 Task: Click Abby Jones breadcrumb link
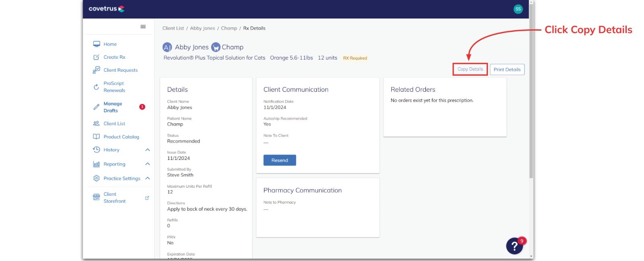click(x=202, y=28)
